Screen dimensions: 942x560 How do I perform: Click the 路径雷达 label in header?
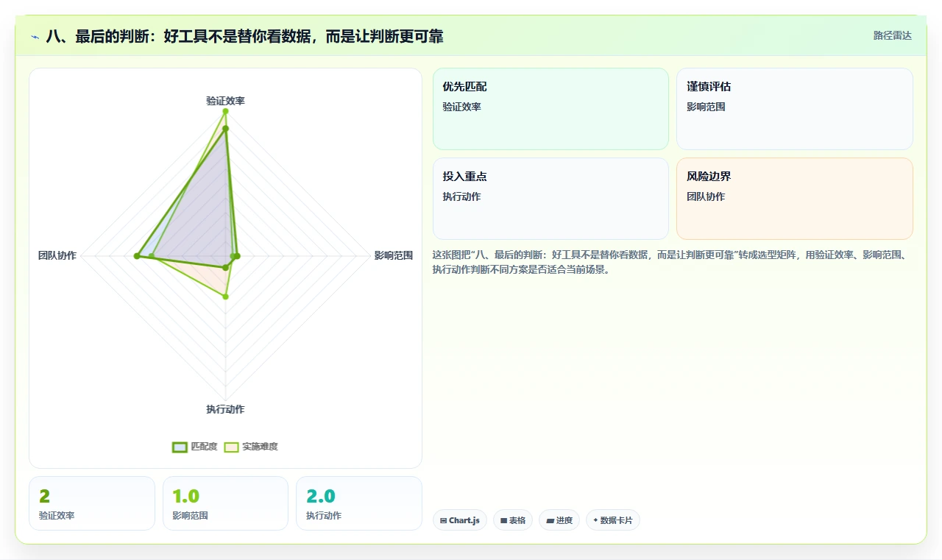click(892, 35)
